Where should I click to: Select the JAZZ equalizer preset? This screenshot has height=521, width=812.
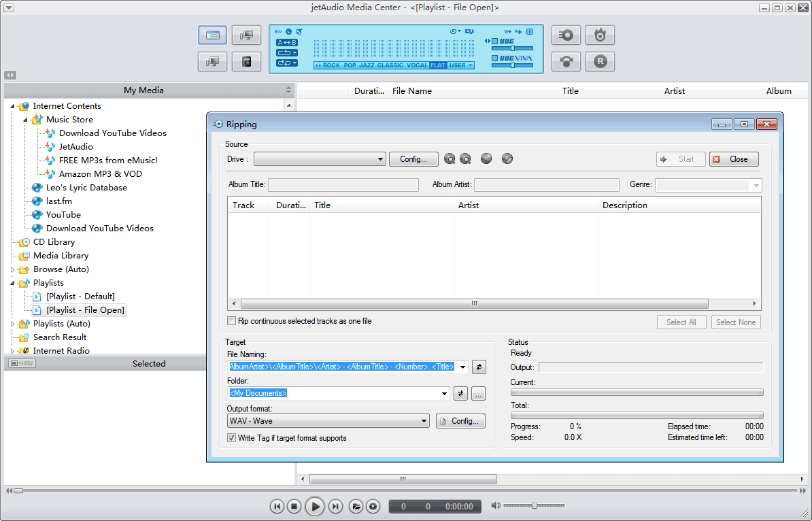(x=367, y=65)
